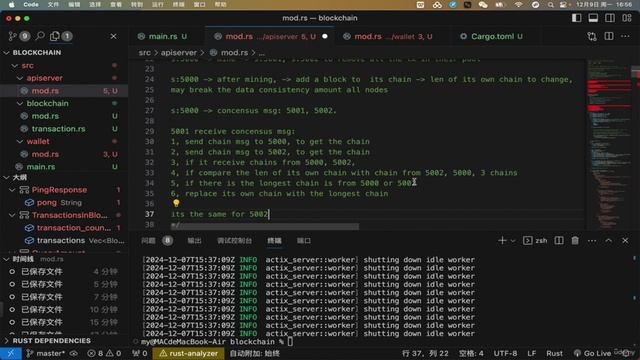Click the unsaved dot on mod.rs tab
640x360 pixels.
coord(325,36)
